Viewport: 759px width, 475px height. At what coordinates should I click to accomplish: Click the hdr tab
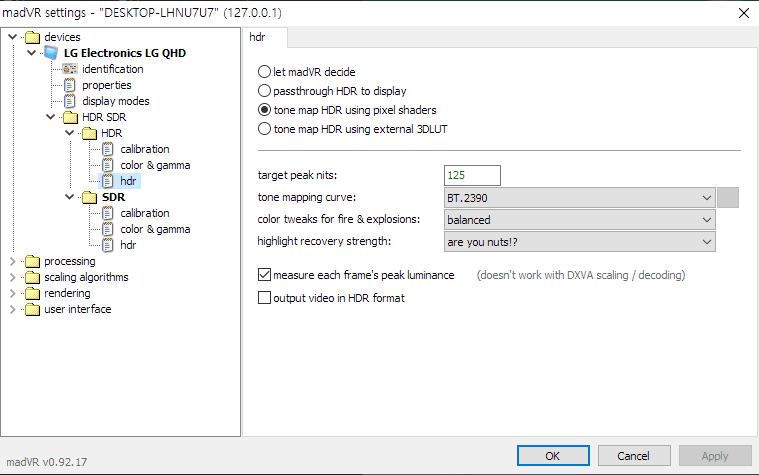pyautogui.click(x=266, y=37)
